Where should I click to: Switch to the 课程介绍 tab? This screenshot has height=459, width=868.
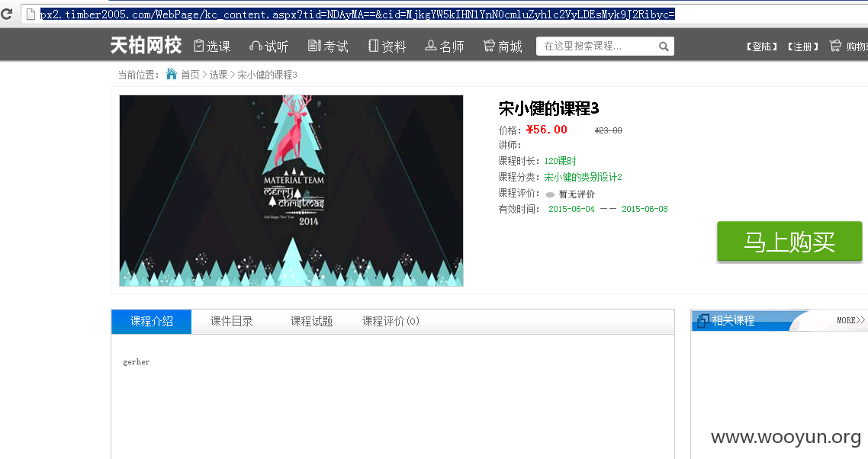click(151, 322)
